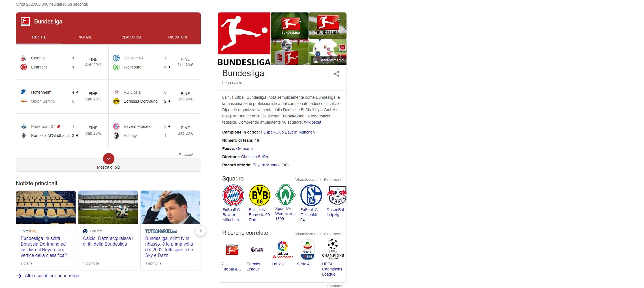Open soccer ball on grass news thumbnail
The image size is (644, 288).
point(108,207)
